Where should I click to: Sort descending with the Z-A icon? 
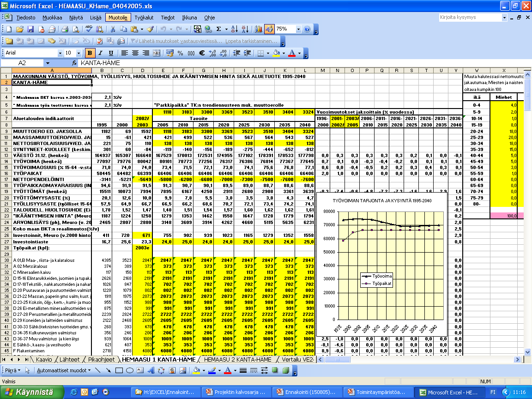click(245, 30)
